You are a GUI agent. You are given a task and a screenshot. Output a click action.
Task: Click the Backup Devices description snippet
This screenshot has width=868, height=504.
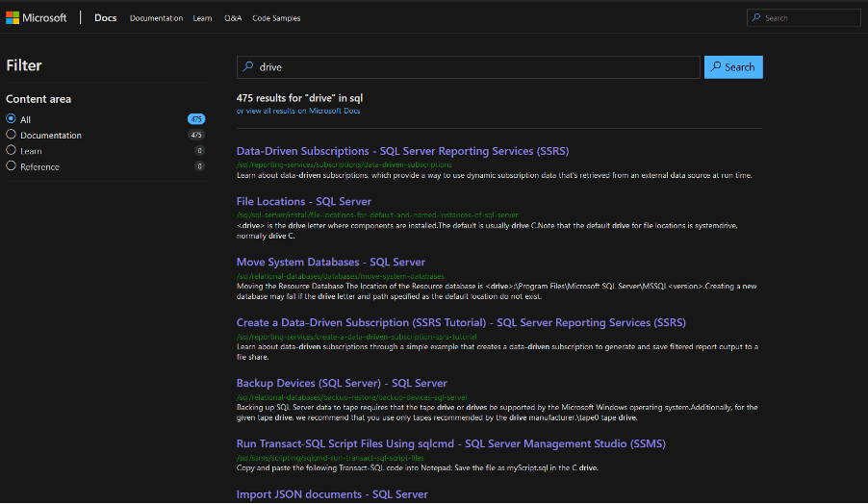(498, 413)
